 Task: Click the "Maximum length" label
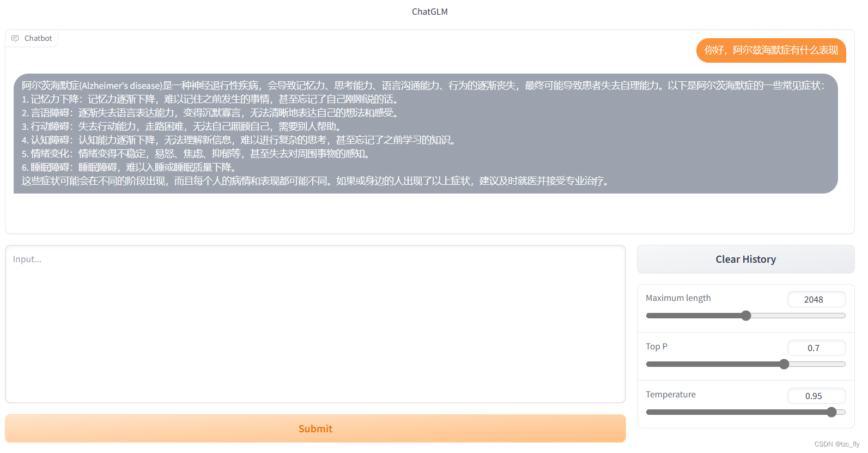(678, 298)
